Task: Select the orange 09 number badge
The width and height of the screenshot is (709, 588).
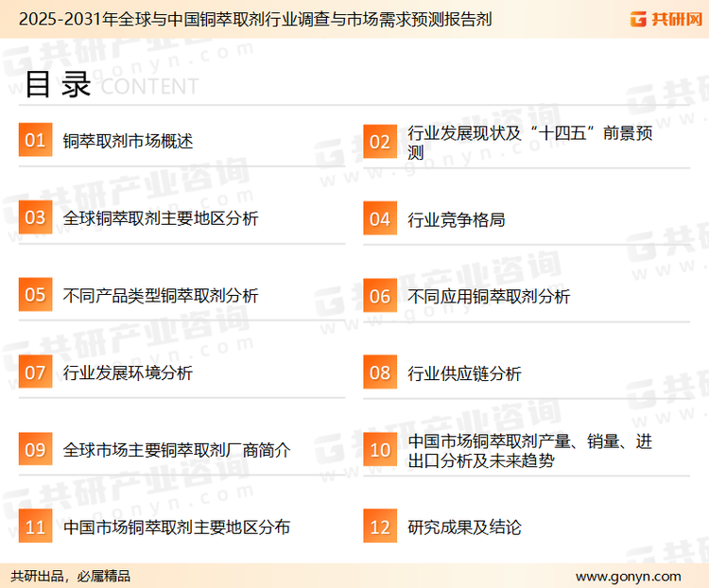Action: coord(35,449)
